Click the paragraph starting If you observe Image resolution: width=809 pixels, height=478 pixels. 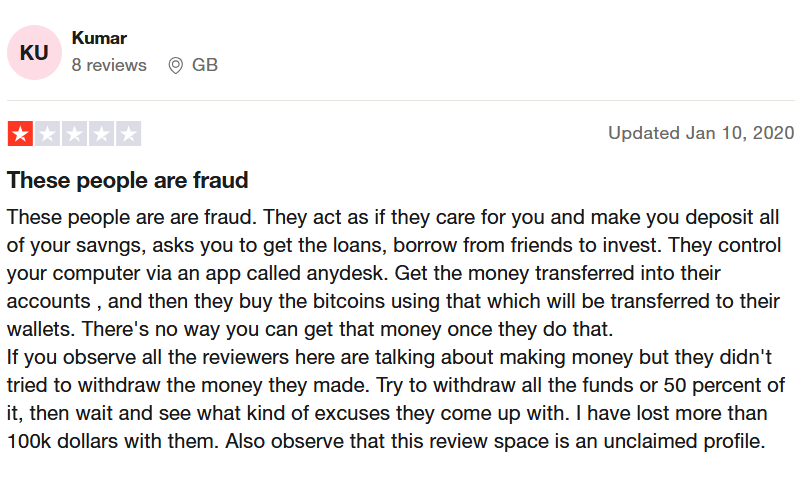(396, 399)
